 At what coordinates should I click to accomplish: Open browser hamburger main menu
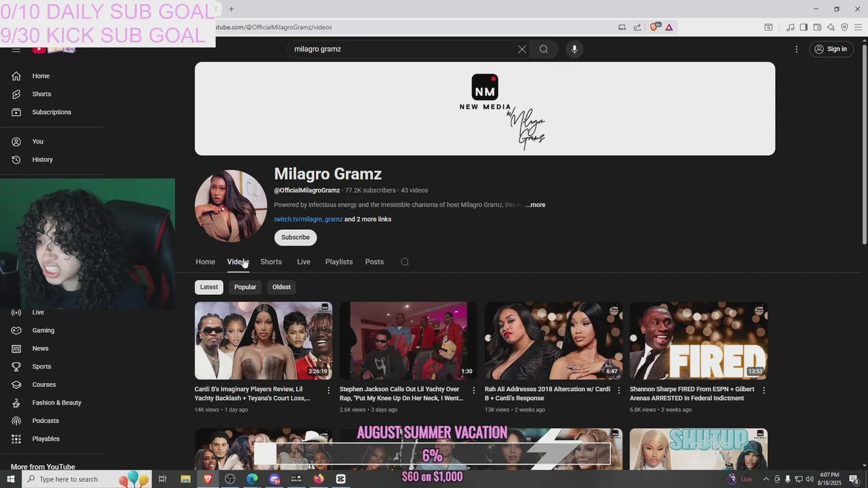[x=858, y=27]
